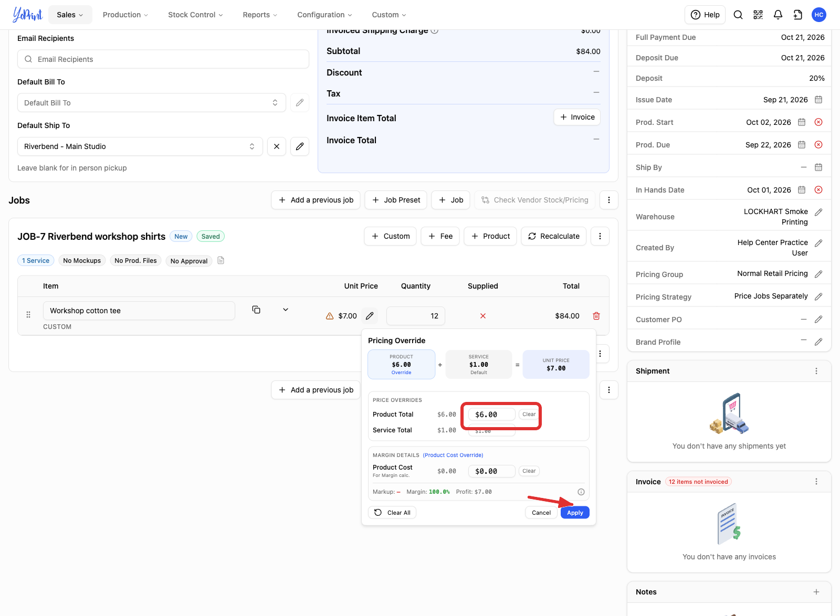The height and width of the screenshot is (616, 840).
Task: Click the Recalculate button
Action: [x=554, y=236]
